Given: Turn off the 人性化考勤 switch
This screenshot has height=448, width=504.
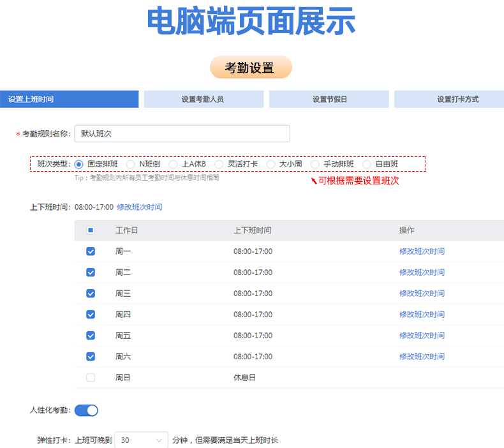Looking at the screenshot, I should pos(86,410).
